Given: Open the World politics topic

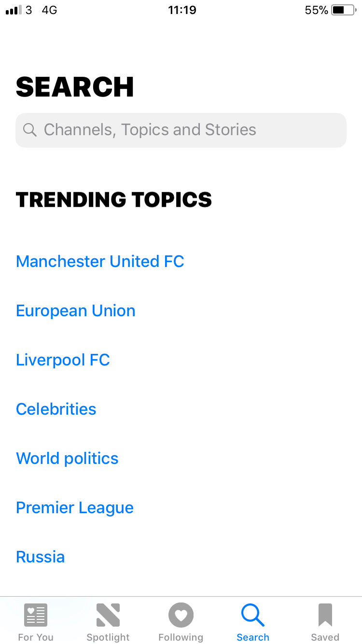Looking at the screenshot, I should (67, 459).
